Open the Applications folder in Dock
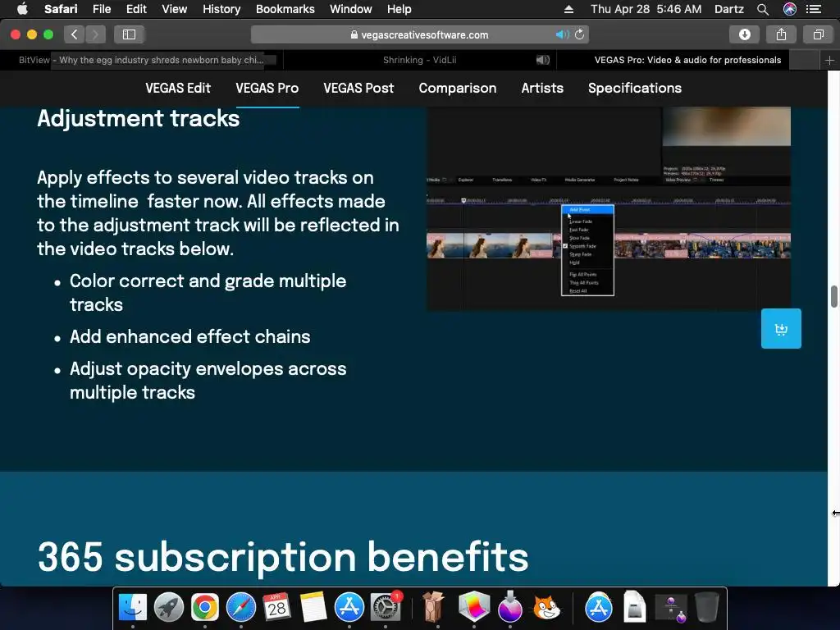The width and height of the screenshot is (840, 630). coord(598,608)
